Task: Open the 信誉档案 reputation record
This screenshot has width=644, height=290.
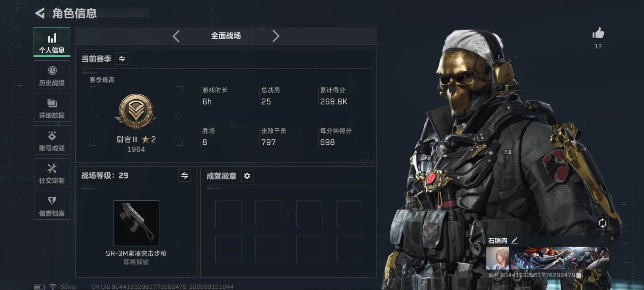Action: tap(52, 205)
